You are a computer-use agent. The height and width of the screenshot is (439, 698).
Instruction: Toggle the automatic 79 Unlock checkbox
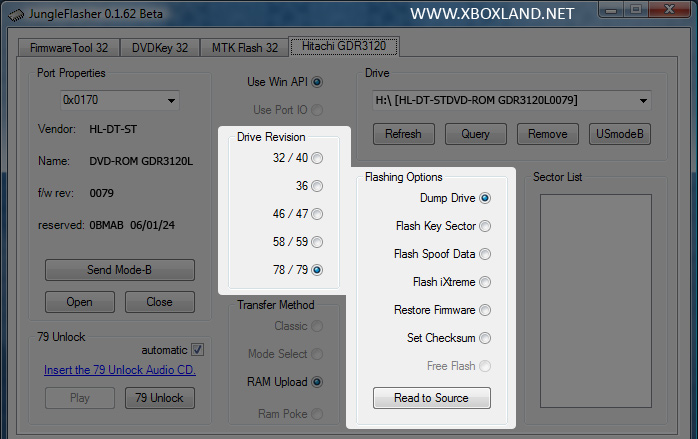click(x=198, y=350)
